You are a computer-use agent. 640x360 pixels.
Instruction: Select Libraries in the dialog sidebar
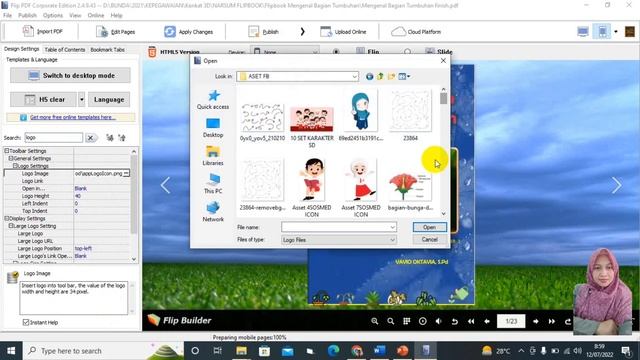pyautogui.click(x=213, y=156)
